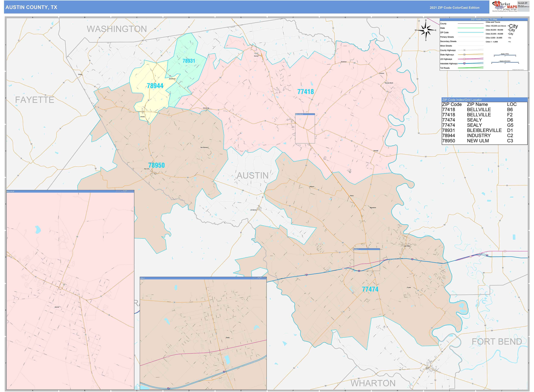Click the green State line sample in the legend
534x392 pixels.
470,28
